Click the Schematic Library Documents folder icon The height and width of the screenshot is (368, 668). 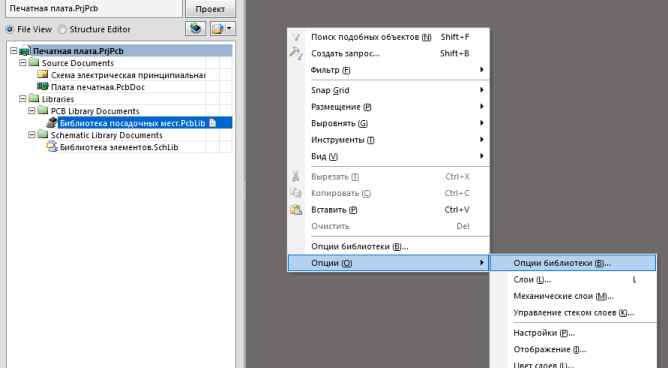(x=43, y=135)
